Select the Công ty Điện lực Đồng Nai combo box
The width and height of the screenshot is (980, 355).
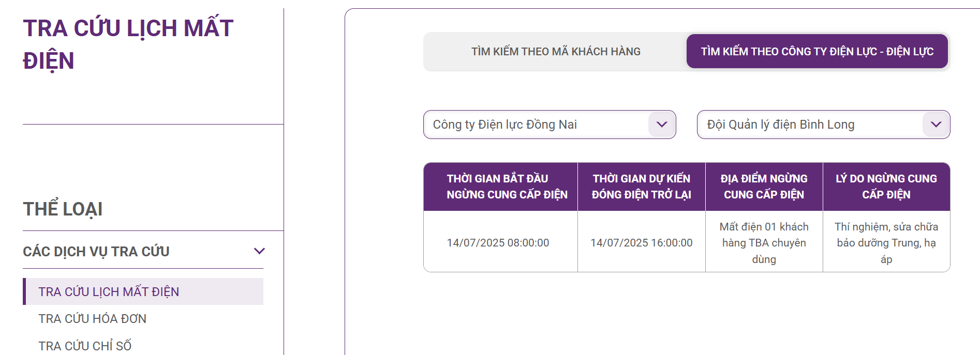coord(550,125)
